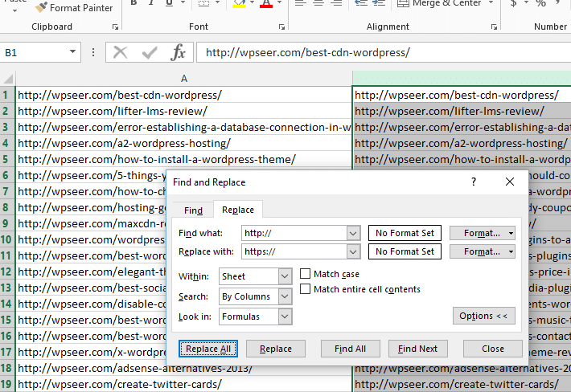Open the Replace with history dropdown

(353, 251)
